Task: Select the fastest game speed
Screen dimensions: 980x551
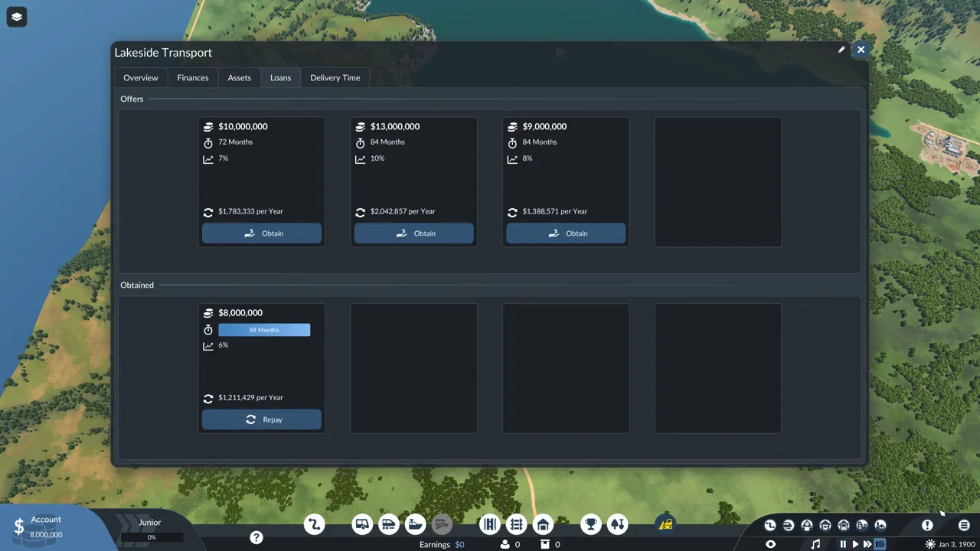Action: click(x=880, y=544)
